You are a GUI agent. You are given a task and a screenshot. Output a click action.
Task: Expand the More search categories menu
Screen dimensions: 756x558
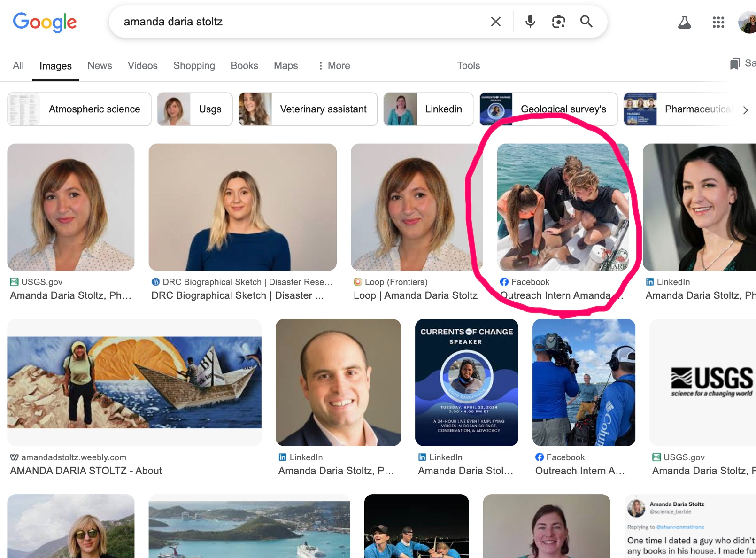tap(334, 66)
